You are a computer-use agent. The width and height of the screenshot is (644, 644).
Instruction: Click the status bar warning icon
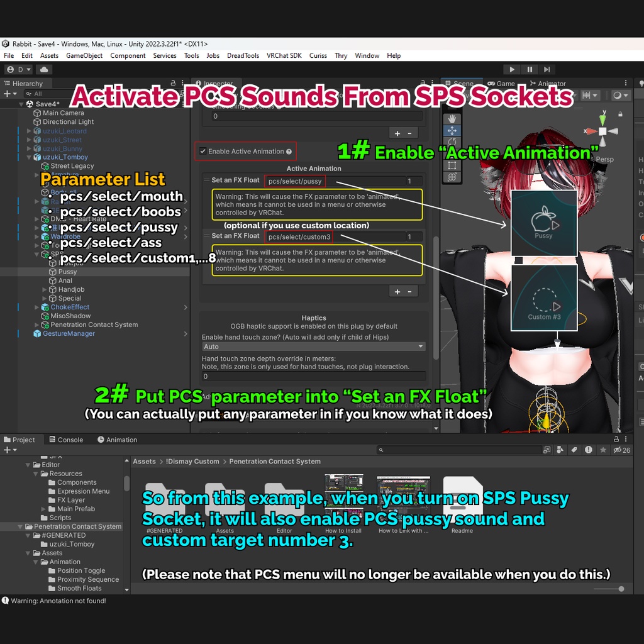point(5,601)
